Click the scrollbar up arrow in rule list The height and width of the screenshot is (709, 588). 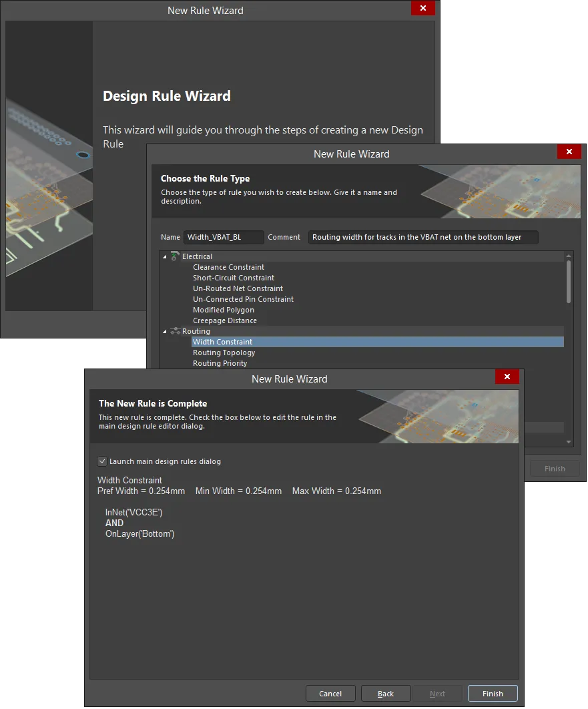[x=569, y=256]
